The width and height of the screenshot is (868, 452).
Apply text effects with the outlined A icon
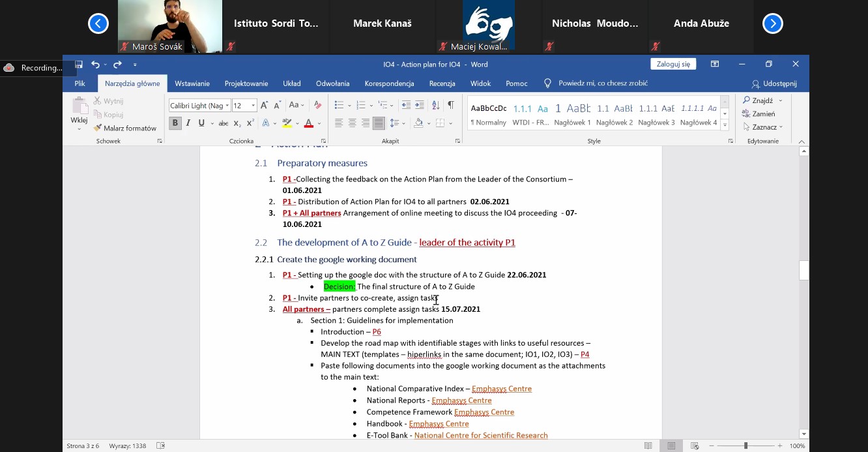(x=265, y=123)
